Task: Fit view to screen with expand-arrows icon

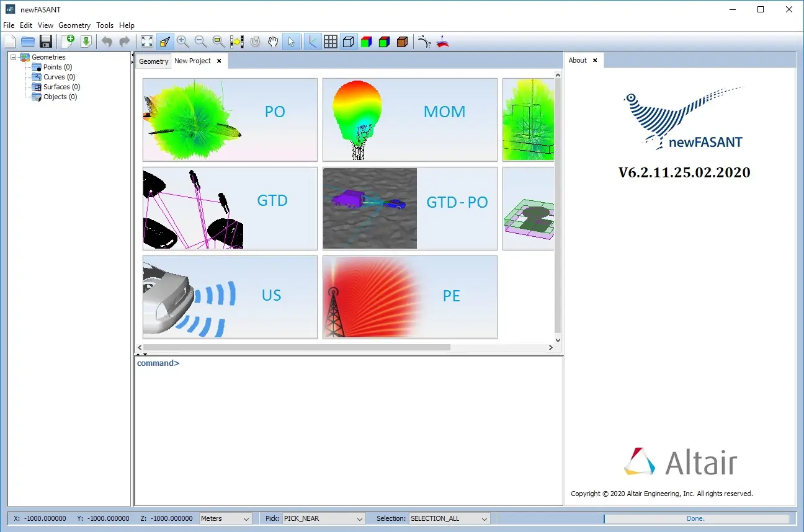Action: (x=147, y=42)
